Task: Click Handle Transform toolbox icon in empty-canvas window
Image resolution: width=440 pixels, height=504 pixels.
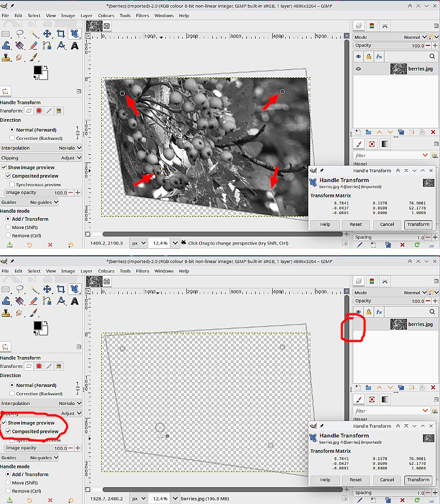Action: 75,289
